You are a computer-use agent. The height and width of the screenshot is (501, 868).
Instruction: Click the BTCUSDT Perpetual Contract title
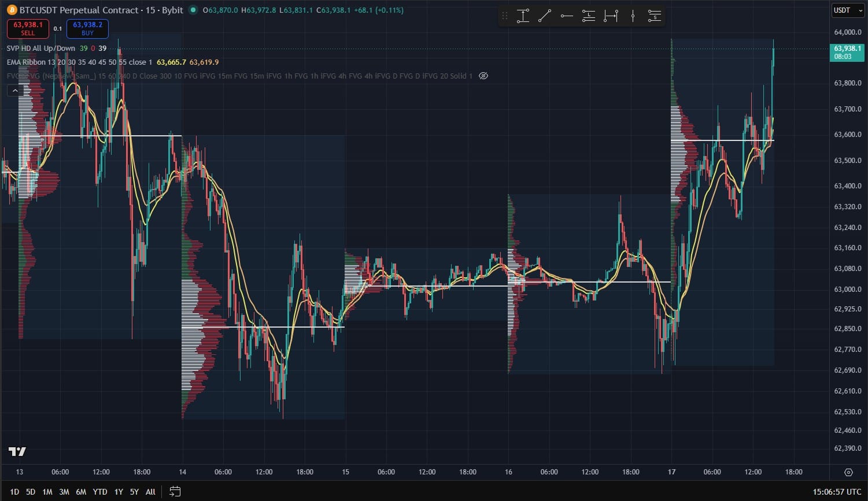[x=101, y=10]
